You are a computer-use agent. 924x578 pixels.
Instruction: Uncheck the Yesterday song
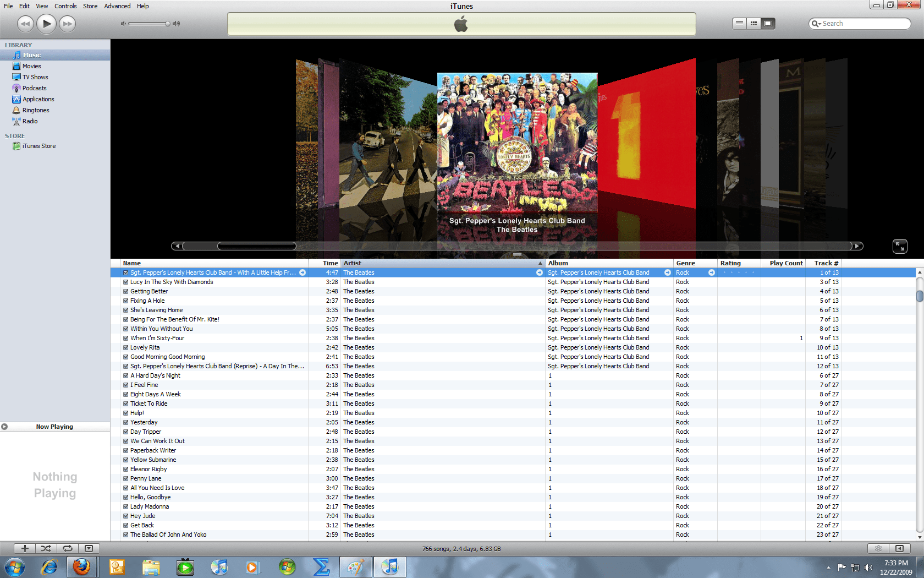(125, 422)
